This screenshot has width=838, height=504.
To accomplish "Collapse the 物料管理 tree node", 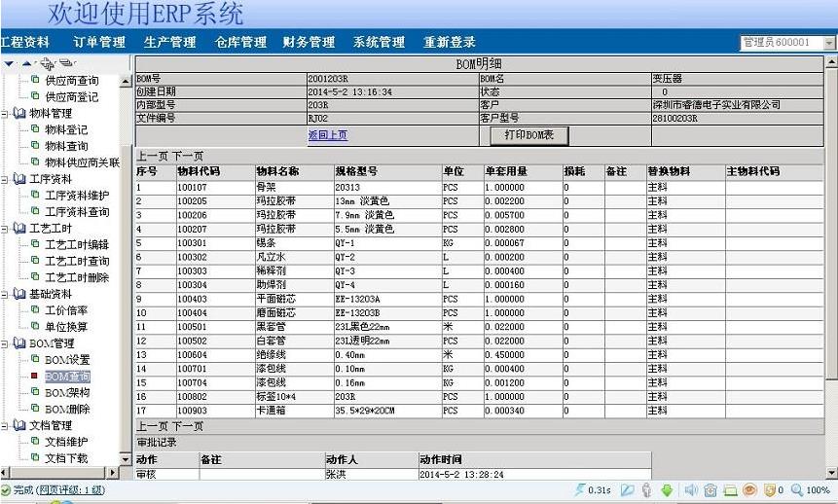I will (6, 113).
